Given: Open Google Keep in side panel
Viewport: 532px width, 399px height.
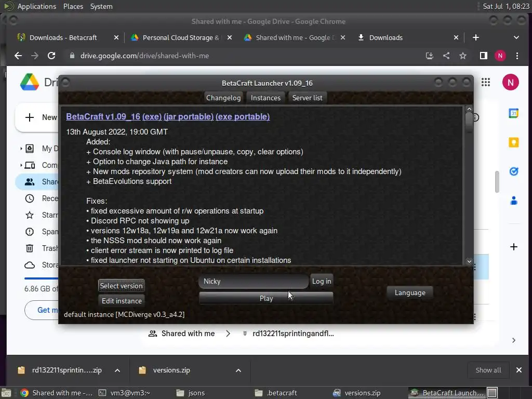Looking at the screenshot, I should click(514, 142).
